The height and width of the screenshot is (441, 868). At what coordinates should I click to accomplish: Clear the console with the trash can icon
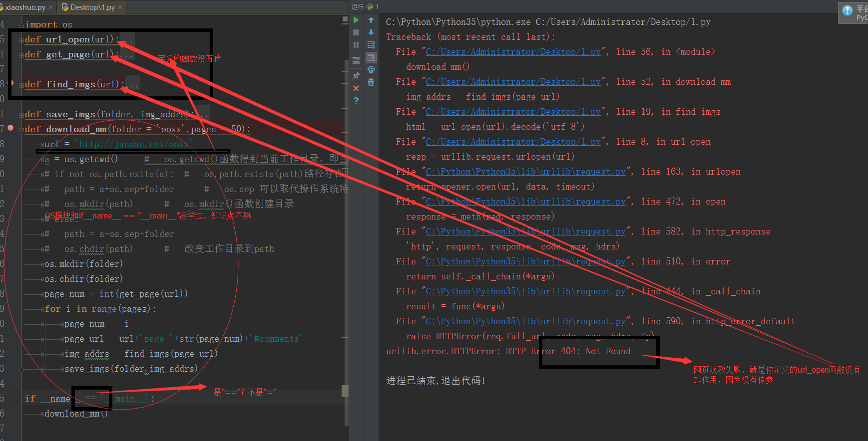tap(371, 82)
